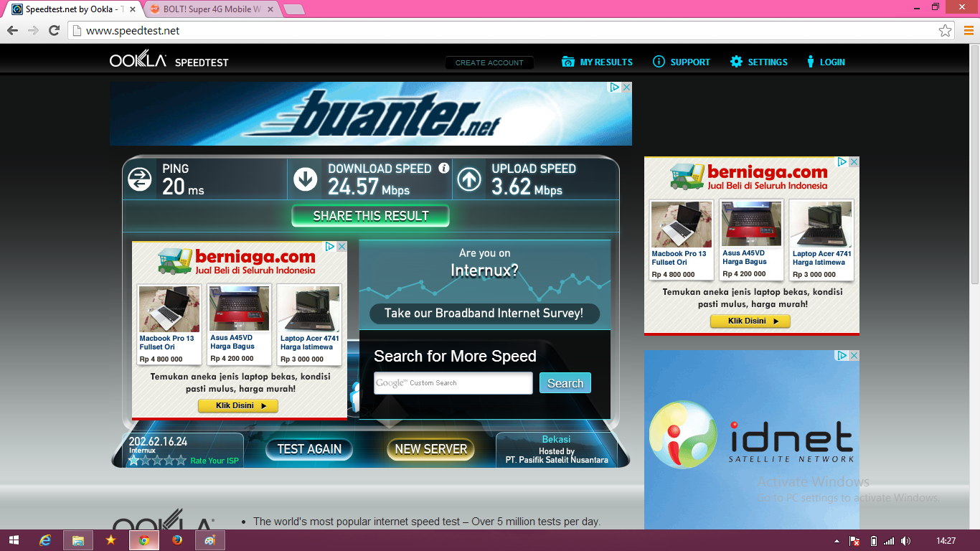Click the Chrome back arrow
Image resolution: width=980 pixels, height=551 pixels.
point(12,31)
